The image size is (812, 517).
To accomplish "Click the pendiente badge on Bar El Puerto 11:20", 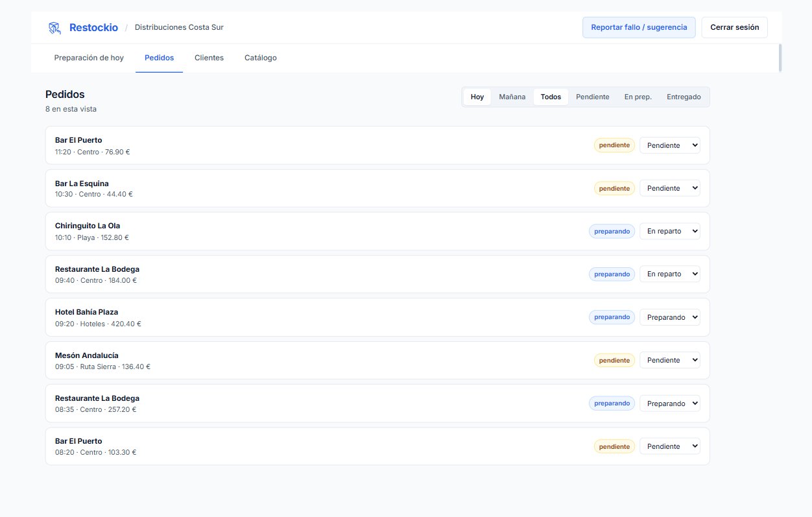I will [614, 145].
